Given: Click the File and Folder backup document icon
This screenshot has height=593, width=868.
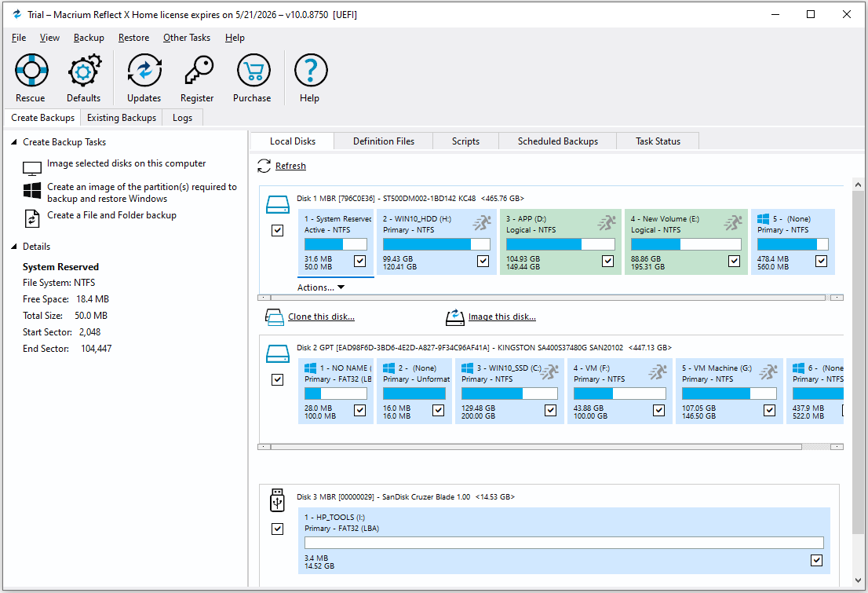Looking at the screenshot, I should point(32,218).
